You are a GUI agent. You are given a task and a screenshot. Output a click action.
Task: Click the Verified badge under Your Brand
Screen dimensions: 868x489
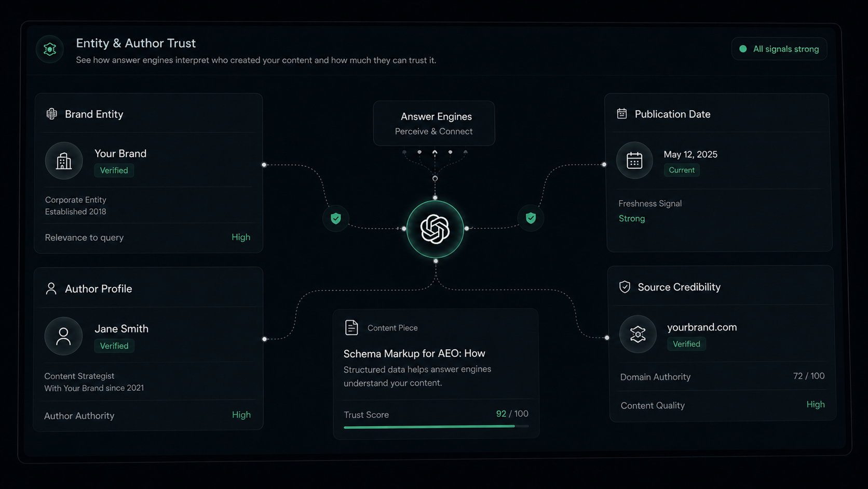coord(114,170)
